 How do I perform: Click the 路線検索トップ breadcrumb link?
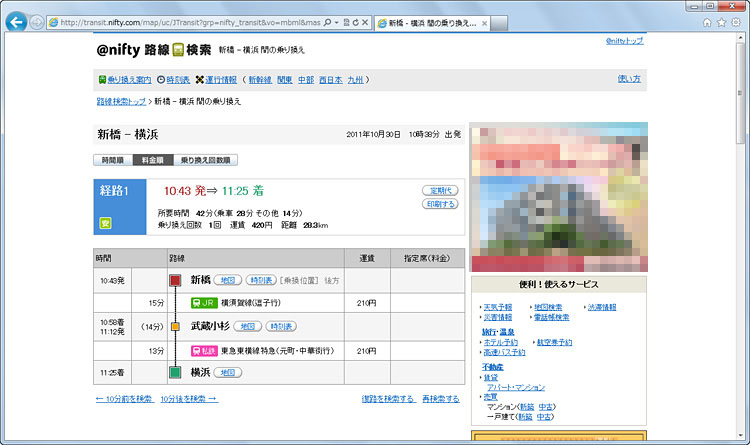pyautogui.click(x=121, y=101)
